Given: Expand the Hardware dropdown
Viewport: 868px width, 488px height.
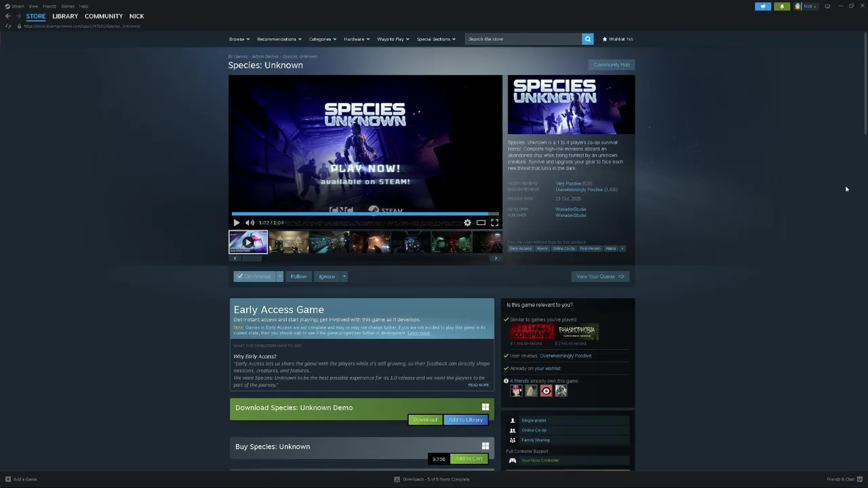Looking at the screenshot, I should pos(357,39).
